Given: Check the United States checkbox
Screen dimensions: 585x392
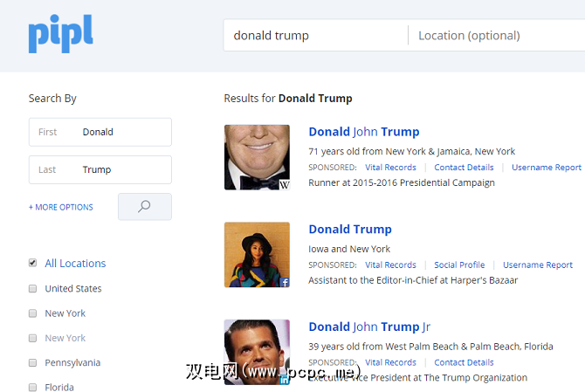Looking at the screenshot, I should coord(33,289).
